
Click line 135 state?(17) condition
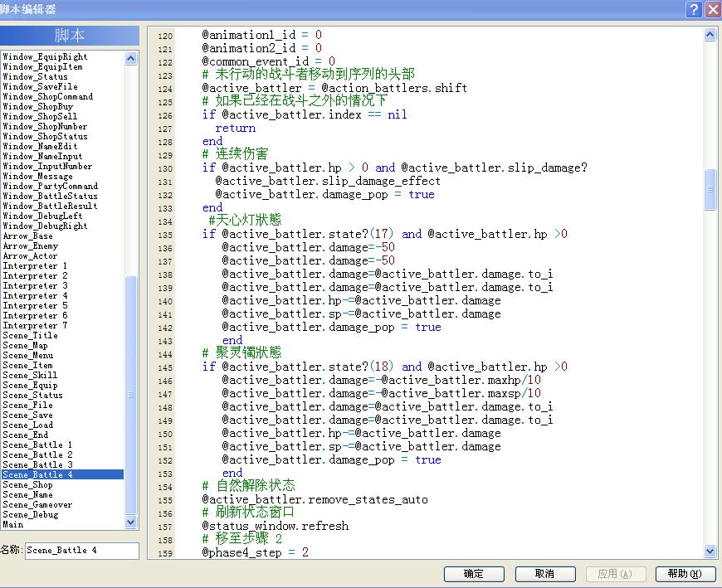[x=385, y=234]
